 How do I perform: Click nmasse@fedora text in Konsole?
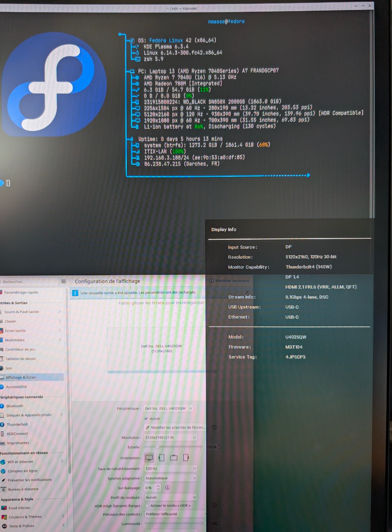pyautogui.click(x=226, y=22)
